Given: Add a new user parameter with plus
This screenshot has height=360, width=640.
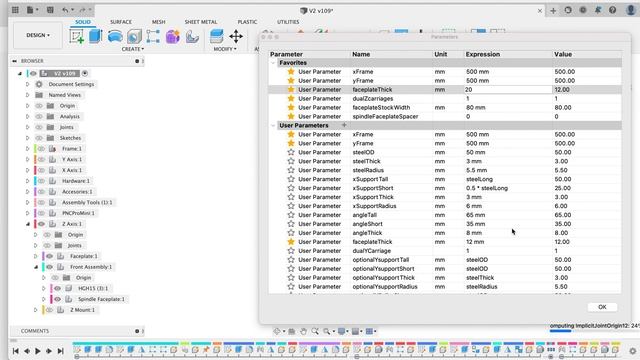Looking at the screenshot, I should (344, 125).
